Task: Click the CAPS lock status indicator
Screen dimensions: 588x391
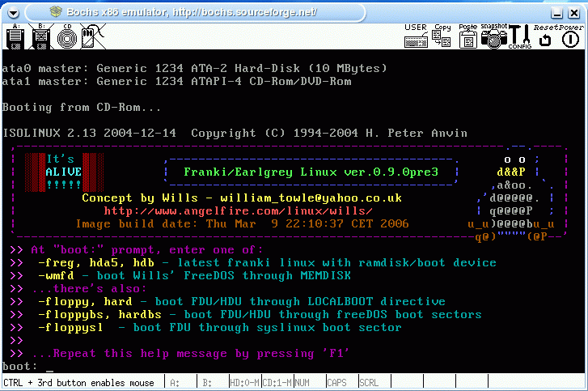Action: click(336, 383)
